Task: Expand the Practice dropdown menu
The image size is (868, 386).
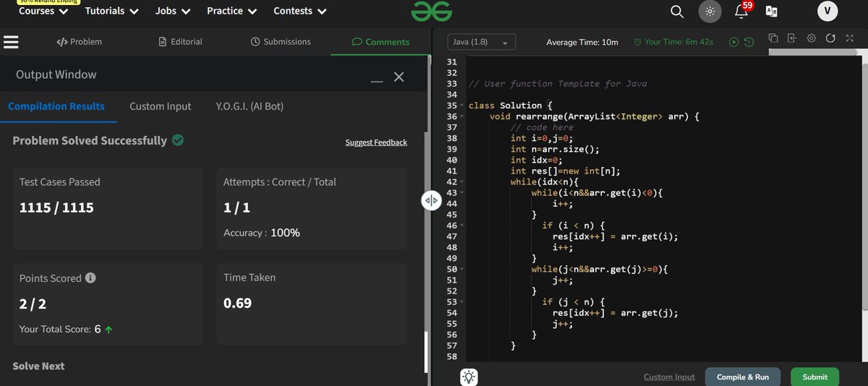Action: (232, 11)
